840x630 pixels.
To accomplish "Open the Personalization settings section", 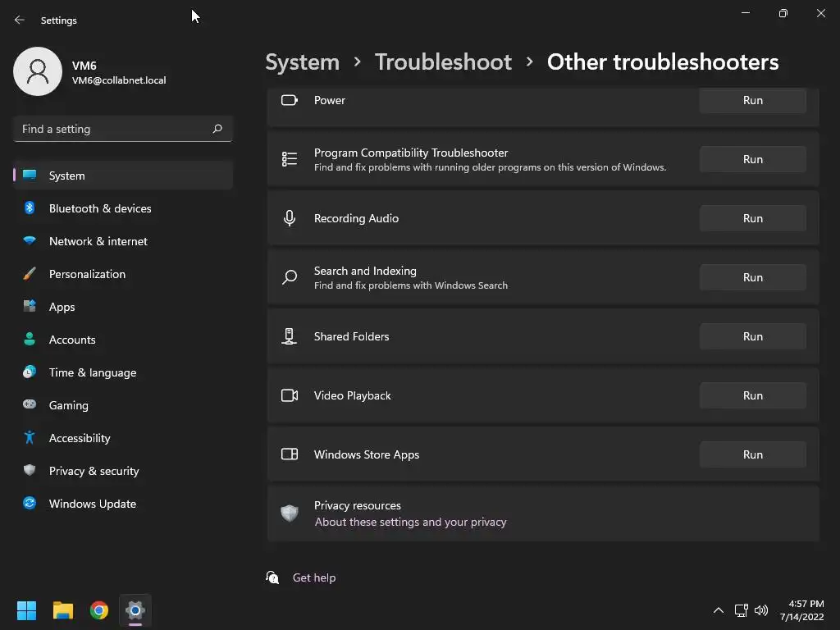I will pyautogui.click(x=87, y=274).
